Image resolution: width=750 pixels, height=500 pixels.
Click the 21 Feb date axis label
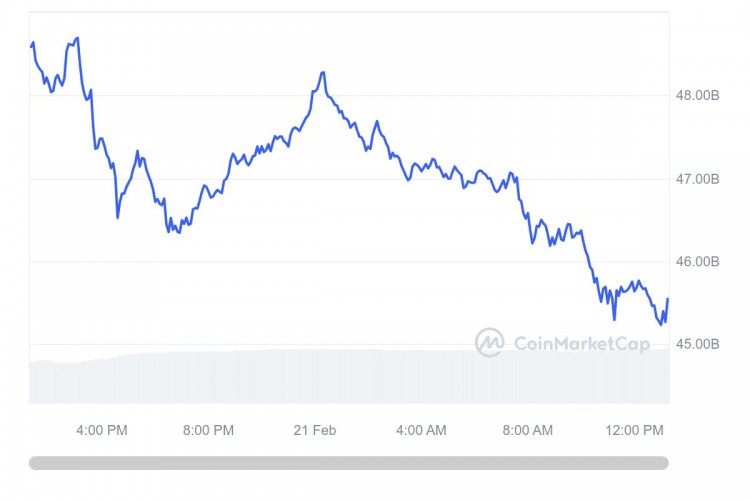click(315, 430)
